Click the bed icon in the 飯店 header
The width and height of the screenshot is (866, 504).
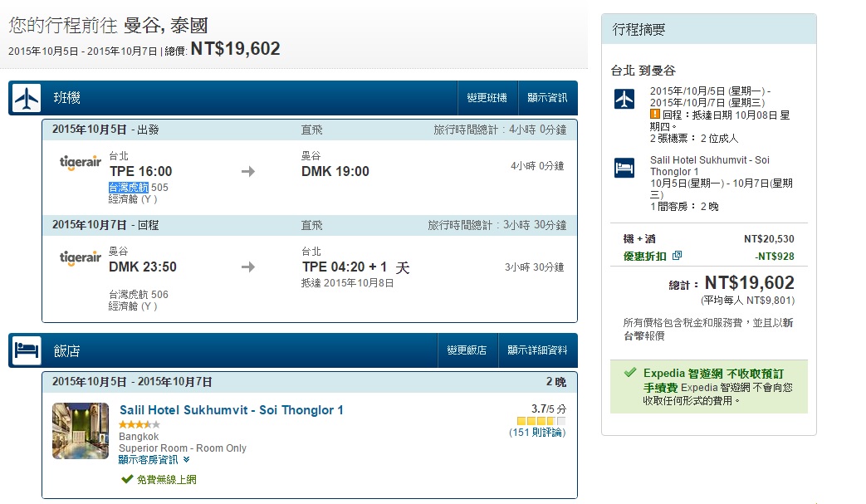[x=26, y=350]
